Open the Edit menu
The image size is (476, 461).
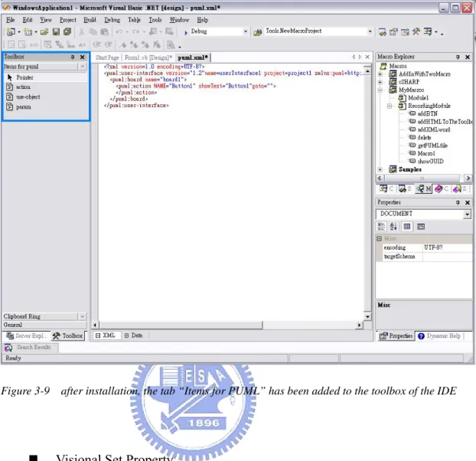(28, 20)
